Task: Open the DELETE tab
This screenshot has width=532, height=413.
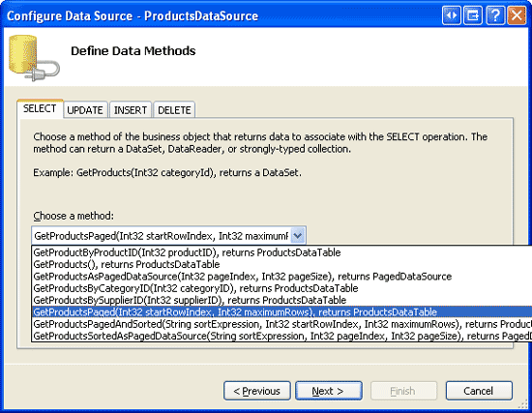Action: [174, 110]
